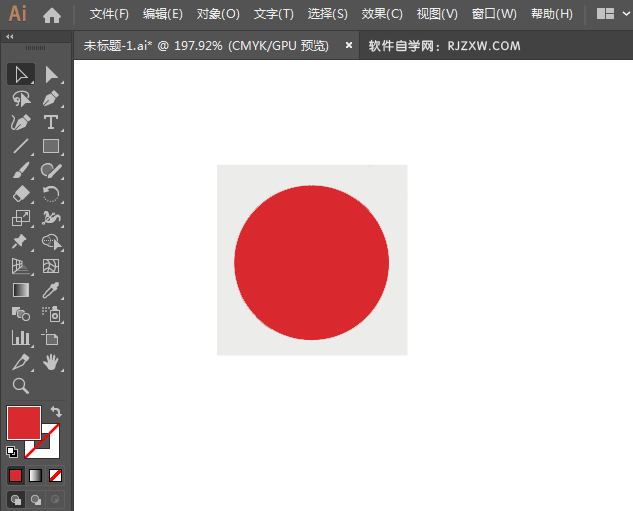Viewport: 633px width, 511px height.
Task: Choose the Zoom magnifier tool
Action: tap(21, 386)
